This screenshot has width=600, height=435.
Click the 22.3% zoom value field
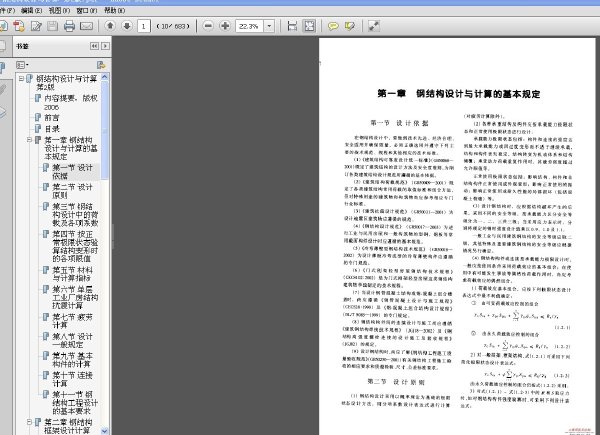(249, 26)
